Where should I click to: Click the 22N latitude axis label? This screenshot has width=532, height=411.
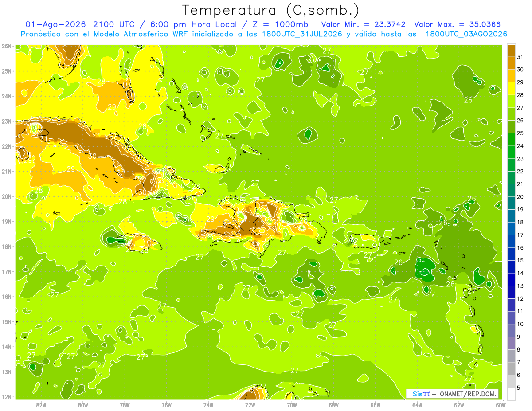point(7,146)
